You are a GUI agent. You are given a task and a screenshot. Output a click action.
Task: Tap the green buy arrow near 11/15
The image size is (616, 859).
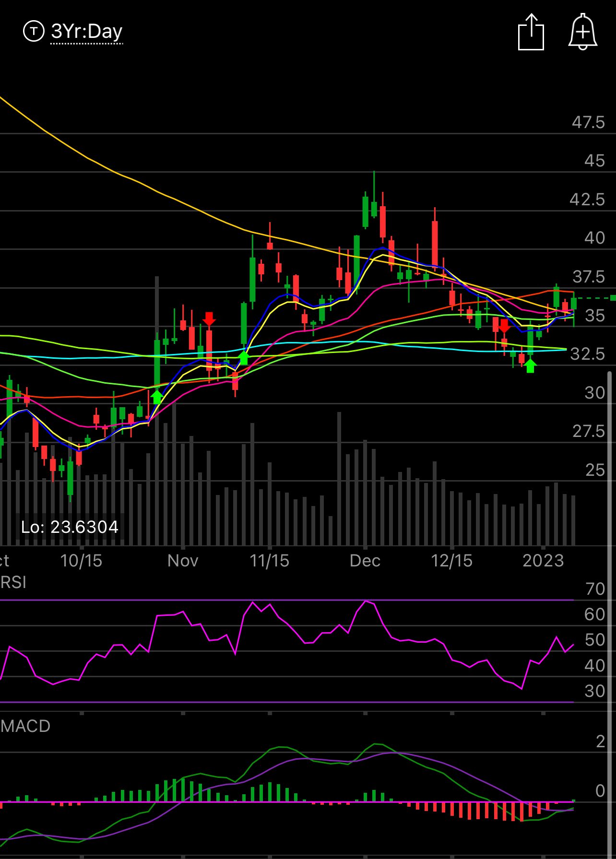244,358
